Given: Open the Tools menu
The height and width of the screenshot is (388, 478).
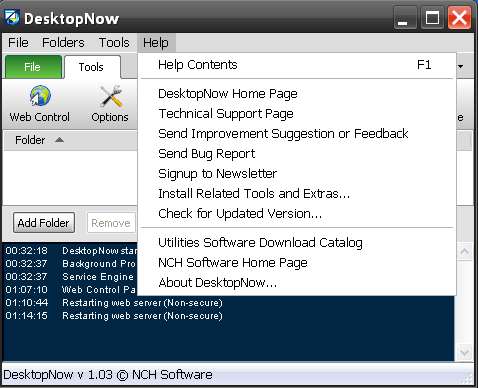Looking at the screenshot, I should coord(114,43).
